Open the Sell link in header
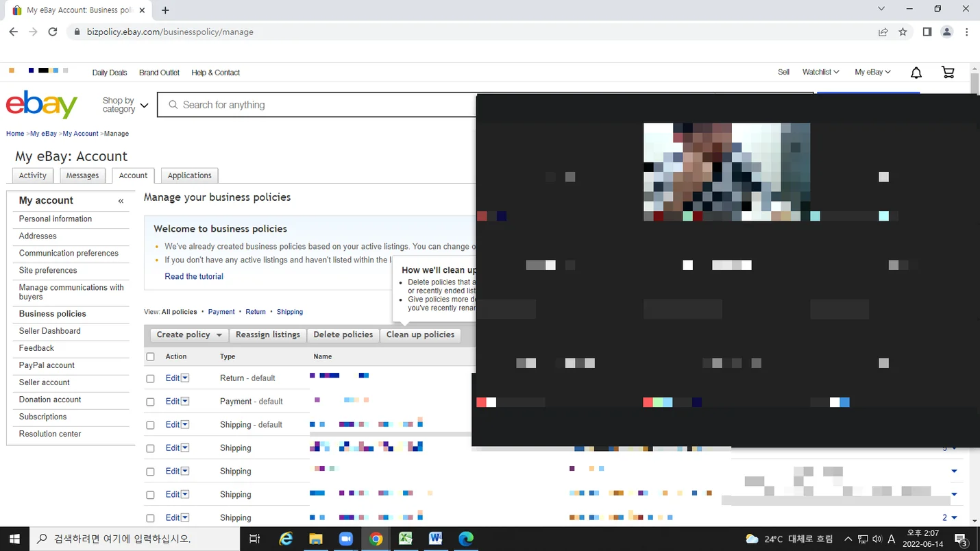The width and height of the screenshot is (980, 551). coord(783,72)
